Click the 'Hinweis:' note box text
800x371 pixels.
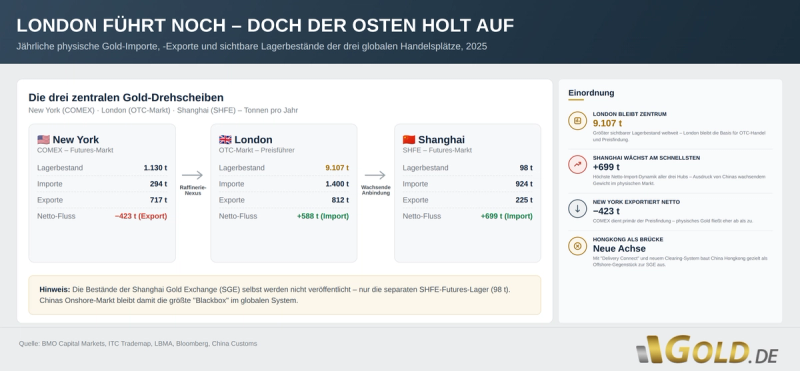click(274, 295)
